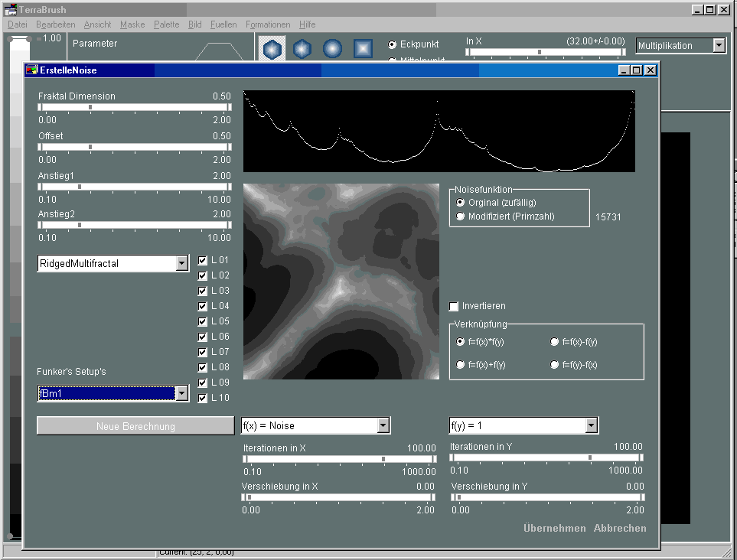
Task: Select the circular brush shape icon
Action: click(x=332, y=49)
